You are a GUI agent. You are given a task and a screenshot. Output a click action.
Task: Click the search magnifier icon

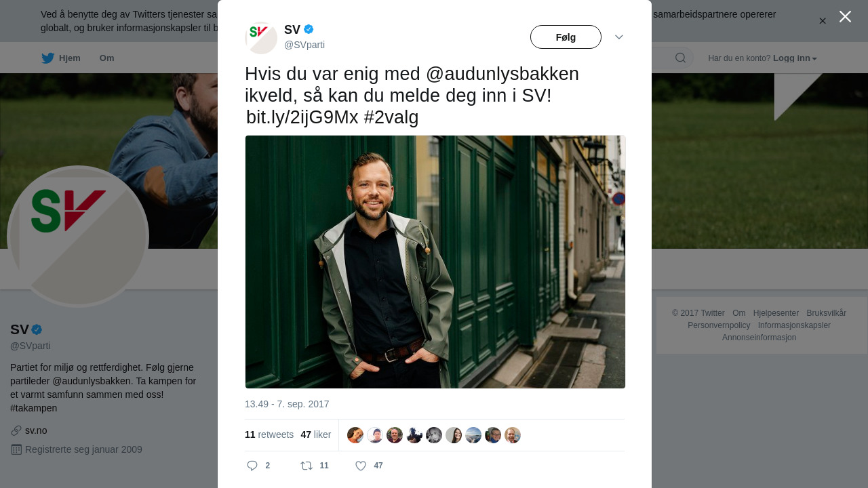coord(680,58)
